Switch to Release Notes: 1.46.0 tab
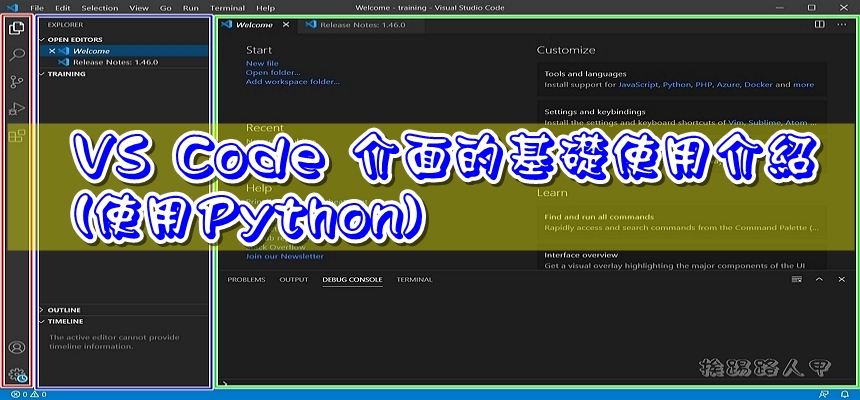The image size is (860, 400). pyautogui.click(x=361, y=25)
